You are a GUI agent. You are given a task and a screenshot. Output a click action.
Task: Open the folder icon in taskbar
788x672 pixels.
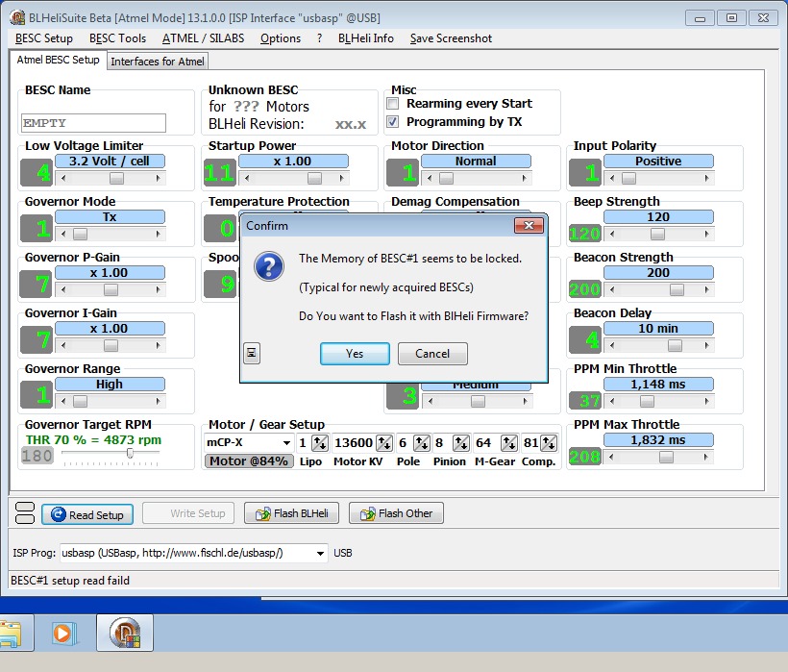click(12, 634)
